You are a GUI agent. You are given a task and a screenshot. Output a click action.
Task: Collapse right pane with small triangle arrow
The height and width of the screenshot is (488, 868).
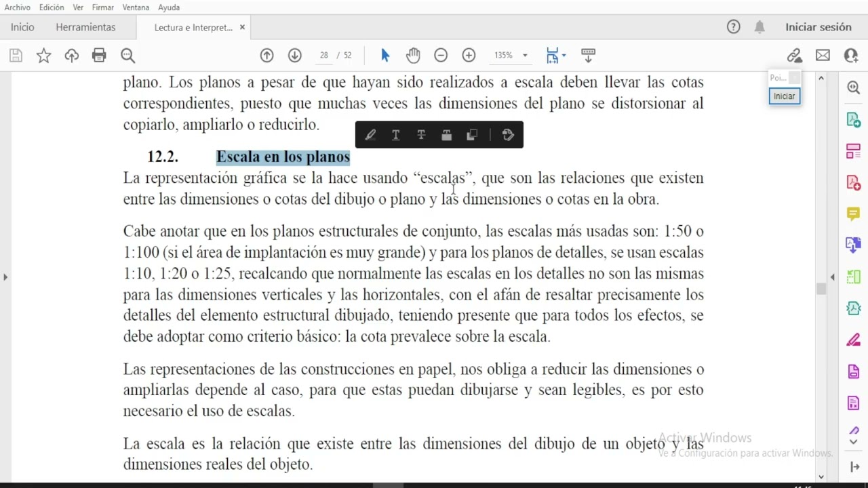point(833,277)
